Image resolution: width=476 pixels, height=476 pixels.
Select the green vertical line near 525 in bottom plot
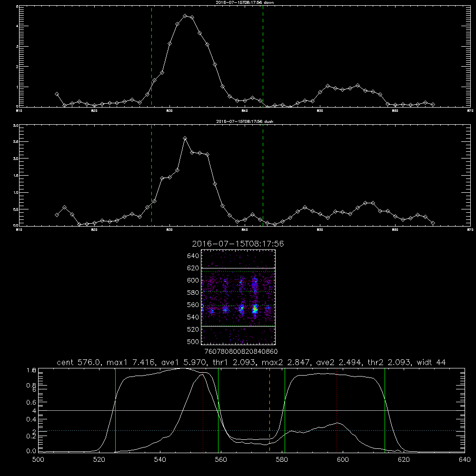point(115,410)
